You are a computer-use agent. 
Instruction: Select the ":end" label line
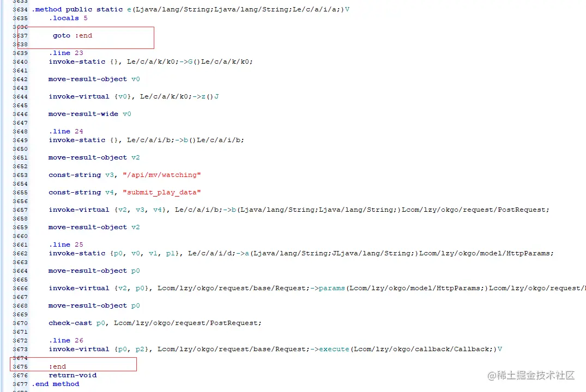[x=58, y=366]
